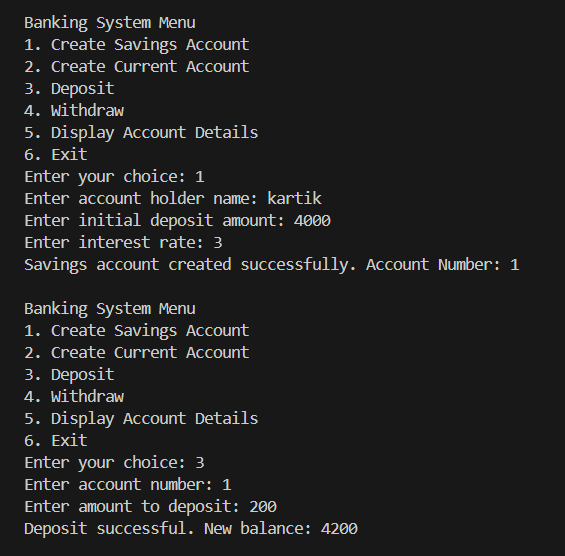The width and height of the screenshot is (565, 556).
Task: Click 'Deposit successful. New balance: 4200' line
Action: pyautogui.click(x=191, y=529)
